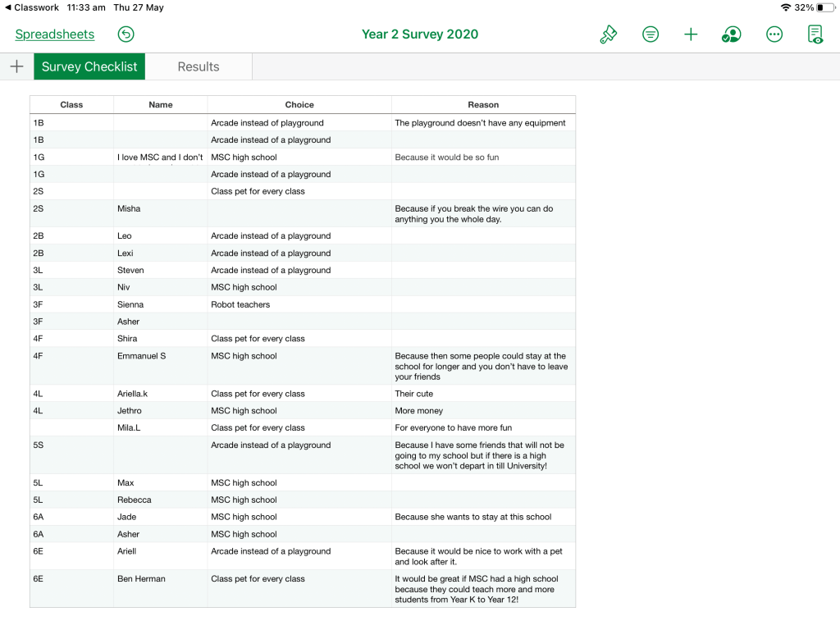The height and width of the screenshot is (630, 840).
Task: Tap the Year 2 Survey 2020 title
Action: 420,34
